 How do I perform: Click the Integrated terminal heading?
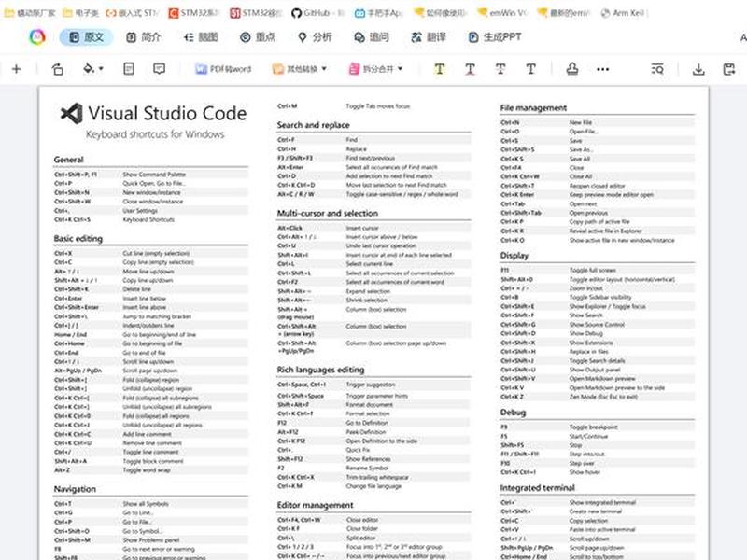point(538,488)
